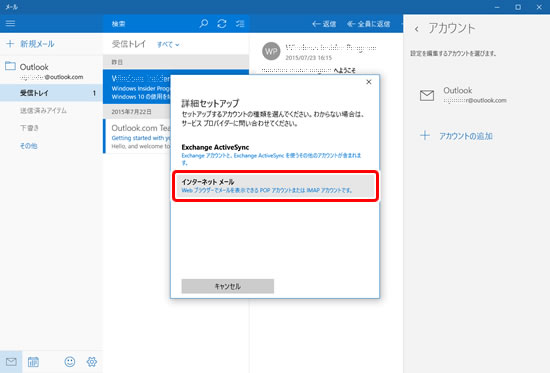550x373 pixels.
Task: Expand その他 folders
Action: (x=28, y=146)
